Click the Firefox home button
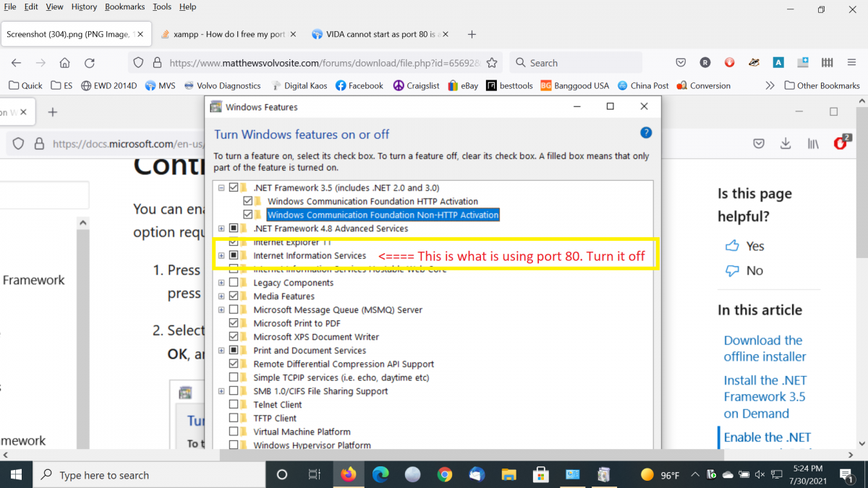 [x=64, y=63]
